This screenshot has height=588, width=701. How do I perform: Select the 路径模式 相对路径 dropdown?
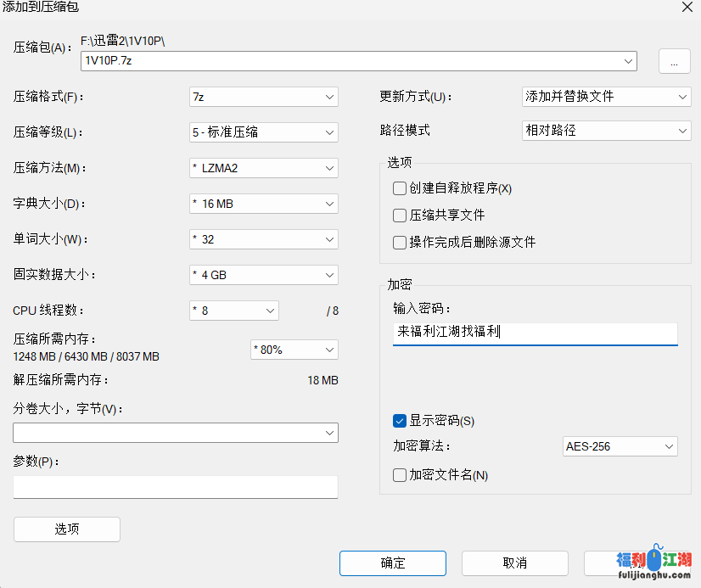pos(606,131)
